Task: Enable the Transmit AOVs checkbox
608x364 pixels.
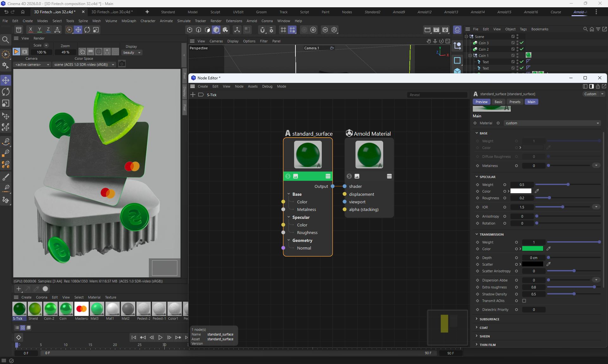Action: [x=524, y=301]
